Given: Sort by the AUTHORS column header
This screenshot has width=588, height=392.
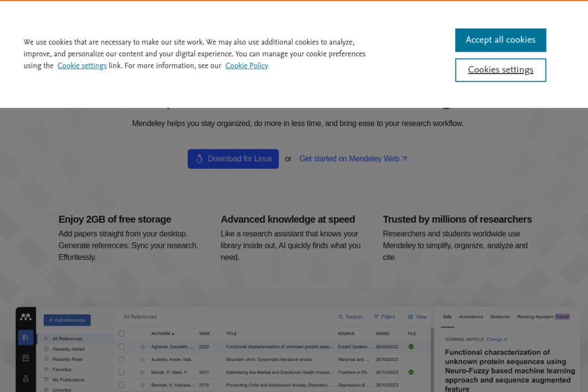Looking at the screenshot, I should tap(163, 333).
